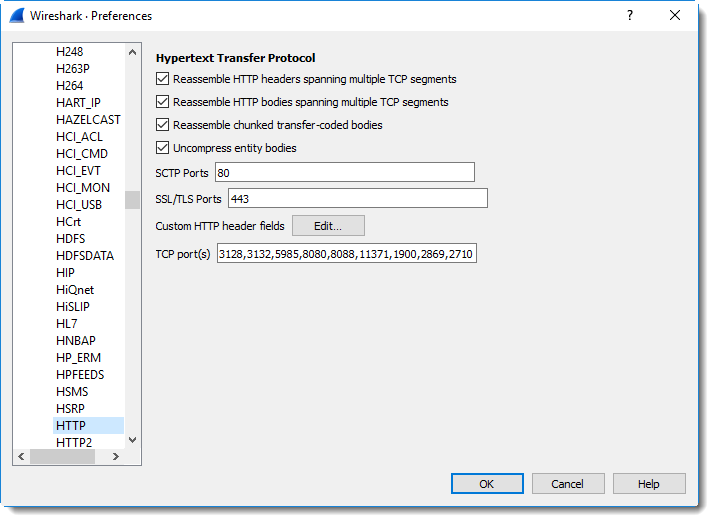Click the question mark help icon
This screenshot has width=714, height=522.
pyautogui.click(x=630, y=15)
